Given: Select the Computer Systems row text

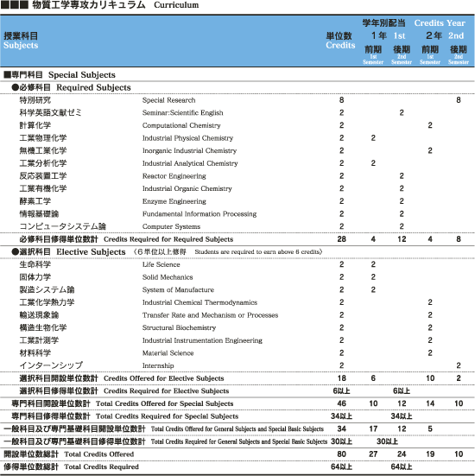Looking at the screenshot, I should click(x=171, y=226).
